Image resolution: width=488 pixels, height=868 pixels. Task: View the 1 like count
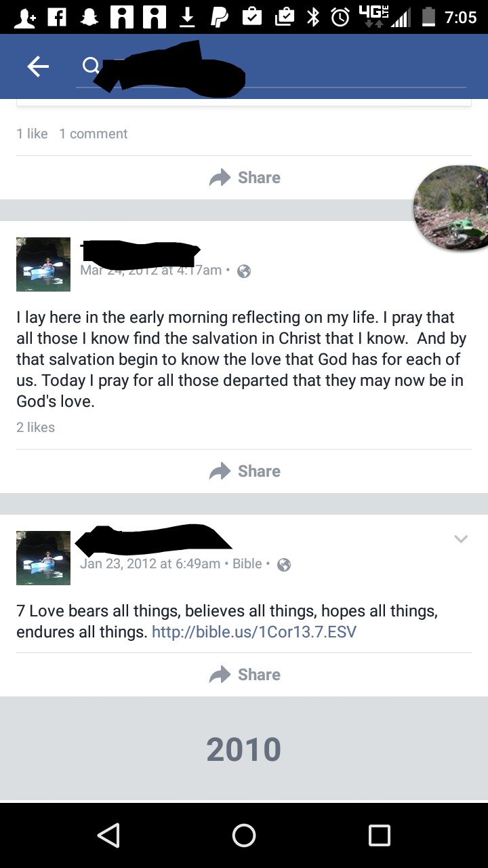[x=32, y=134]
